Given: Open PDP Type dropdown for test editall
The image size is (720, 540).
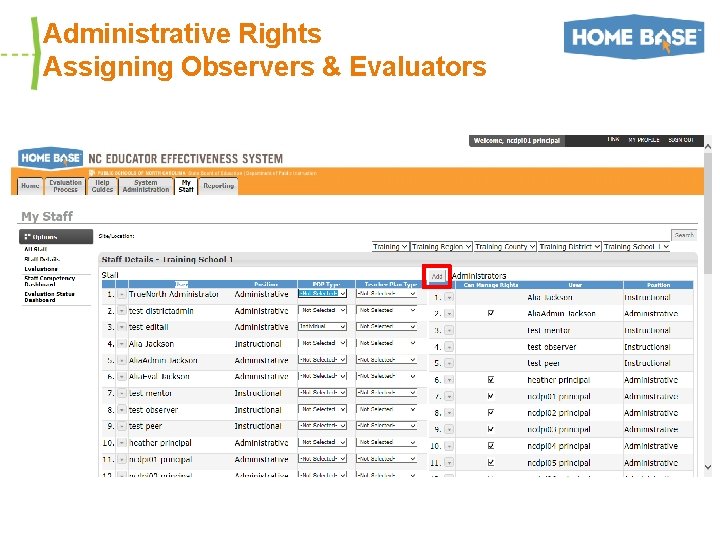Looking at the screenshot, I should point(322,326).
